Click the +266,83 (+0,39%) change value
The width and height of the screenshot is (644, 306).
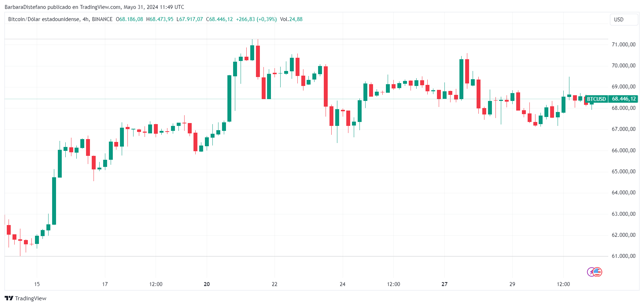(x=256, y=19)
